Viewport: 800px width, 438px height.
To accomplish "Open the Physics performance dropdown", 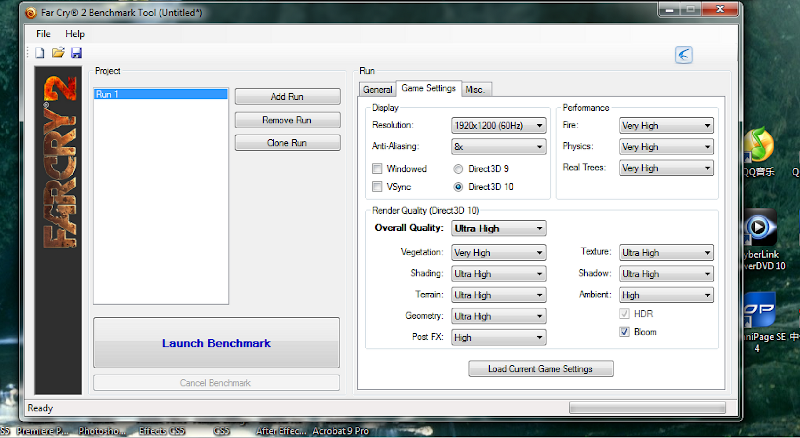I will click(x=666, y=147).
